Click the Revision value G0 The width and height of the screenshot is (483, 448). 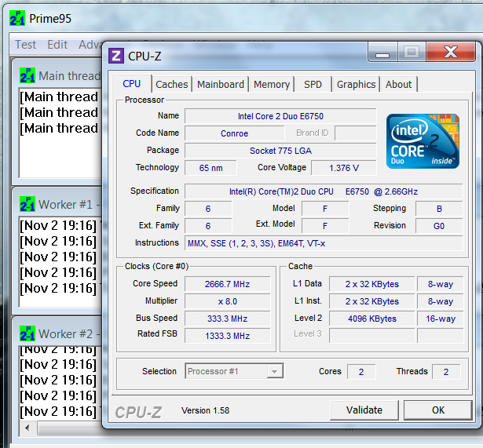coord(439,226)
